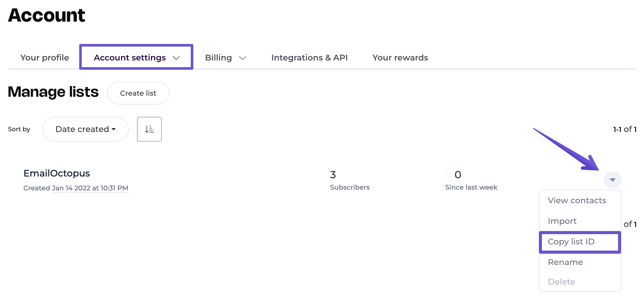Screen dimensions: 644x300
Task: Select Import in the list menu
Action: [x=562, y=221]
